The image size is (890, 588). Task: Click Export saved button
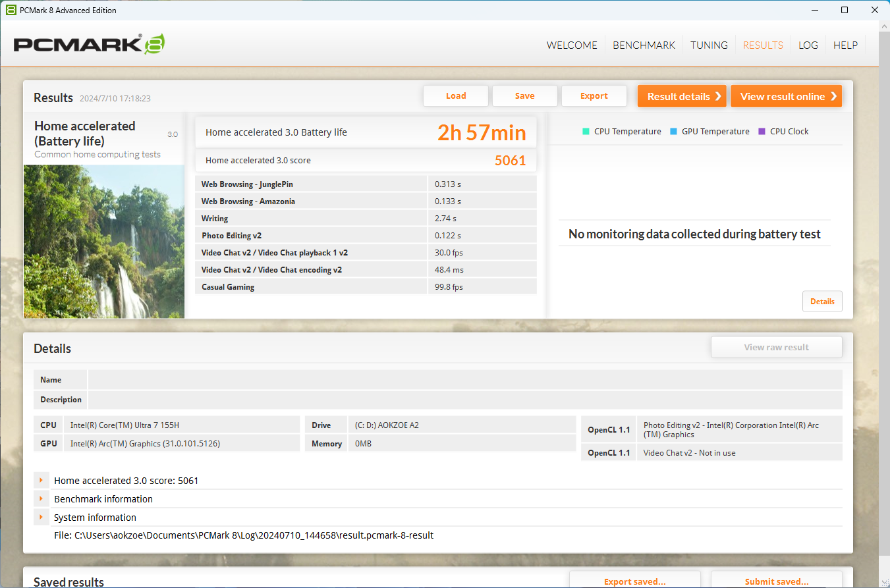click(635, 581)
